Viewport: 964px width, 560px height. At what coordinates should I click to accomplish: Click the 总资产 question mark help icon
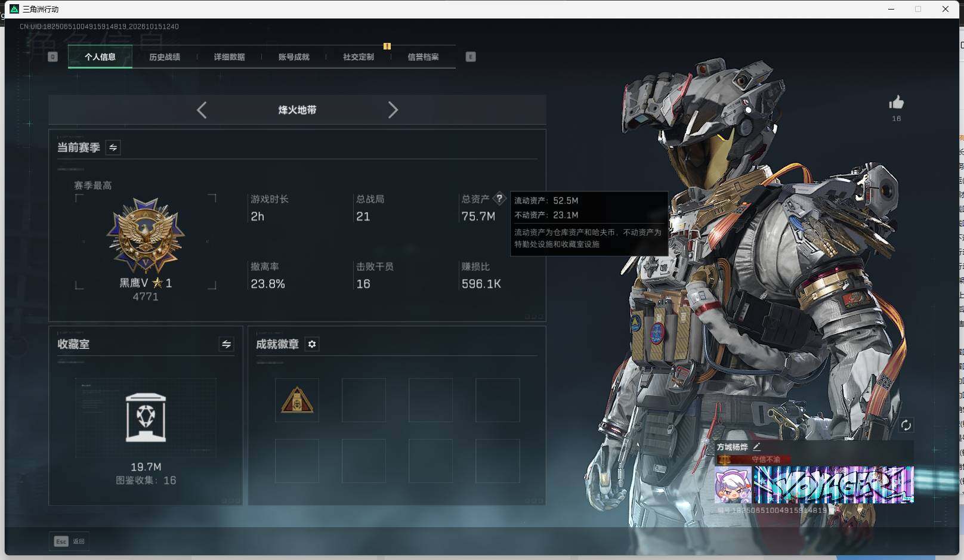[x=499, y=199]
